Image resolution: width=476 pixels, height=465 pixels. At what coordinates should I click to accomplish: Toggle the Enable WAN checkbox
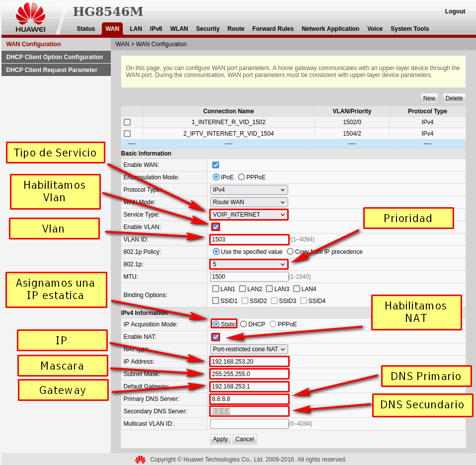coord(216,165)
